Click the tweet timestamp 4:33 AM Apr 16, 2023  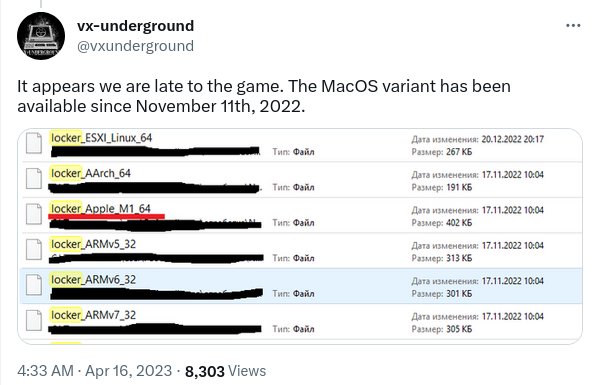95,371
